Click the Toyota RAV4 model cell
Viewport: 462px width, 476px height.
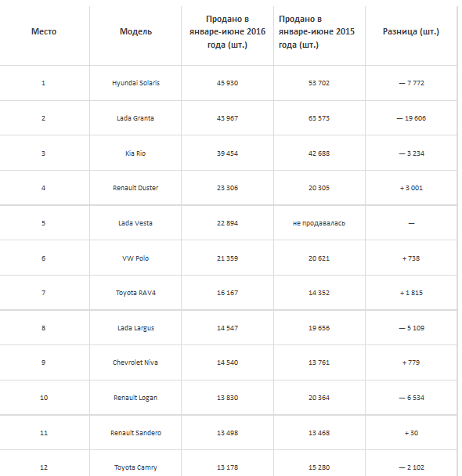point(135,293)
